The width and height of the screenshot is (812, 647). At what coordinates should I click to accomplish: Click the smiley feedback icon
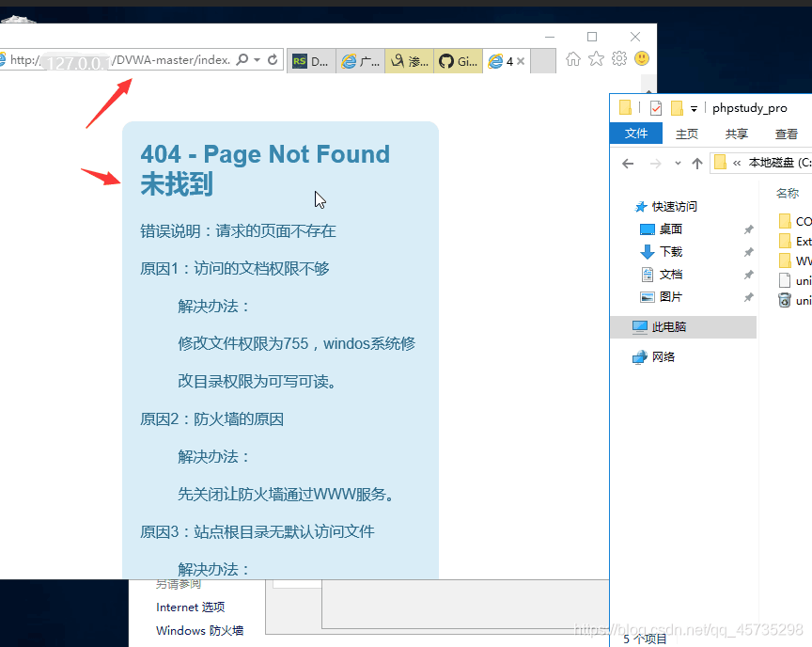[642, 58]
